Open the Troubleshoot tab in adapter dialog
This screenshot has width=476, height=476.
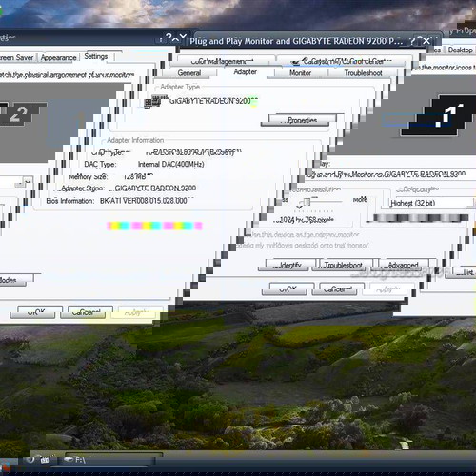(x=363, y=73)
